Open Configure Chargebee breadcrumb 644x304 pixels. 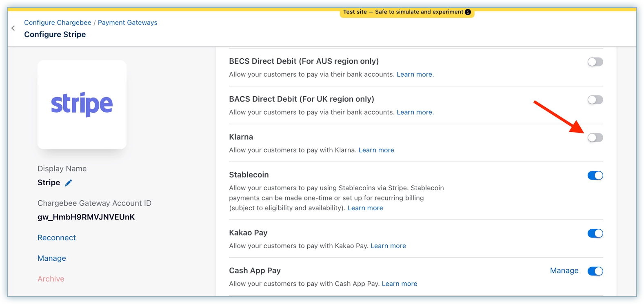coord(58,22)
